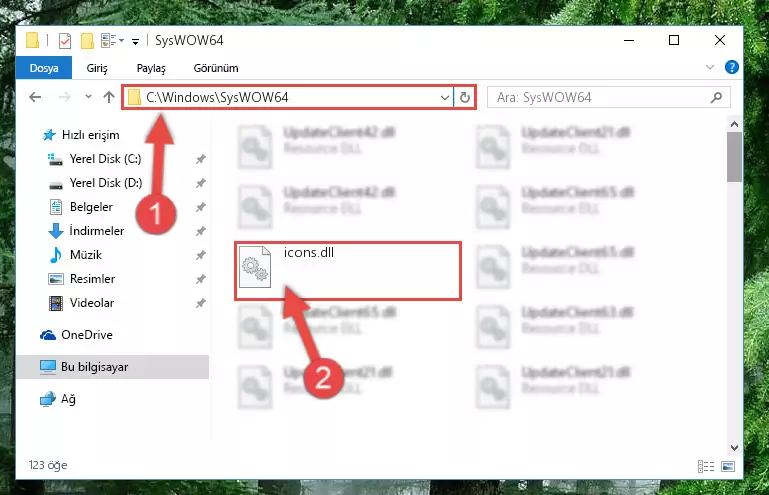Open Müzik folder in sidebar

point(86,255)
